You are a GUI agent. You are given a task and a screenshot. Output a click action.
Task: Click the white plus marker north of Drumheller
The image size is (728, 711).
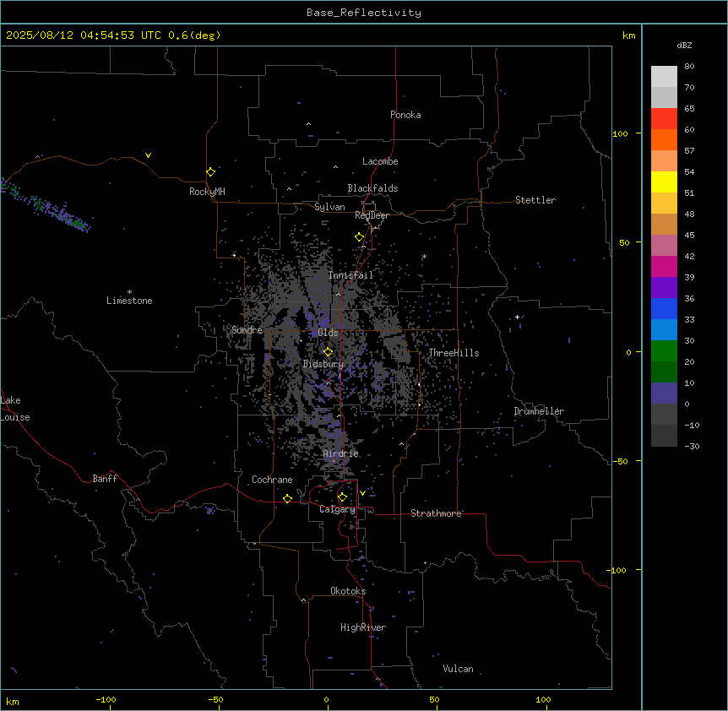517,317
